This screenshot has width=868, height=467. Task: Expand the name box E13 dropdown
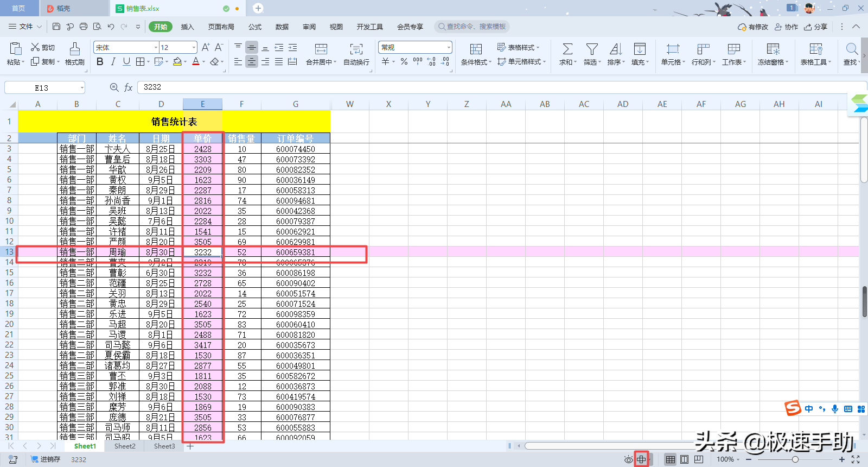click(x=82, y=87)
